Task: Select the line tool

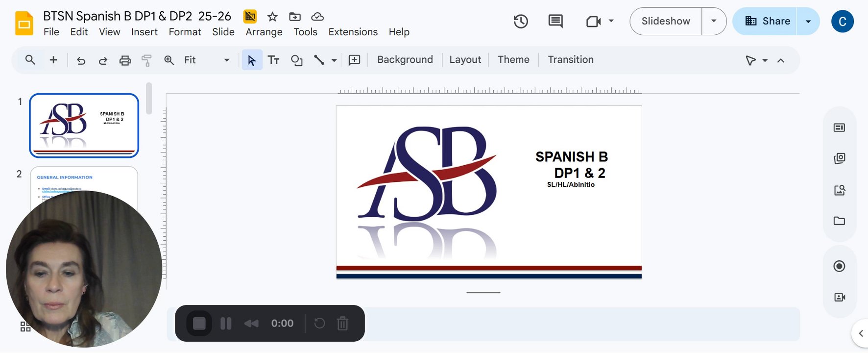Action: click(319, 60)
